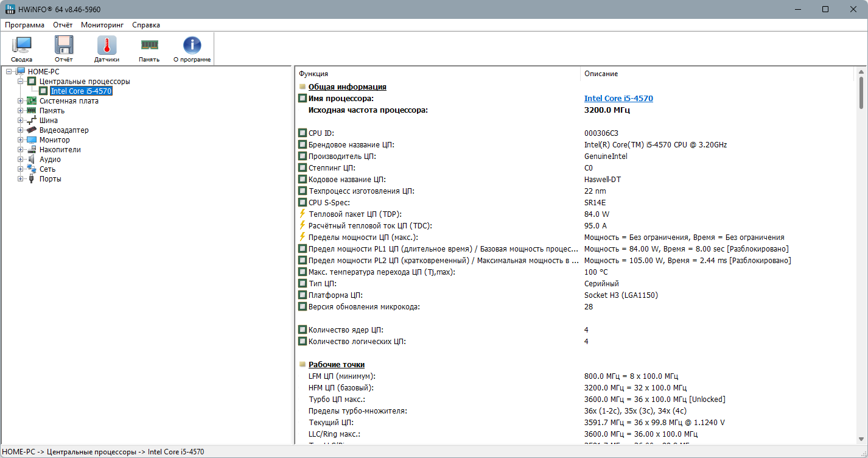This screenshot has width=868, height=458.
Task: Collapse the Центральные процессоры node
Action: coord(21,82)
